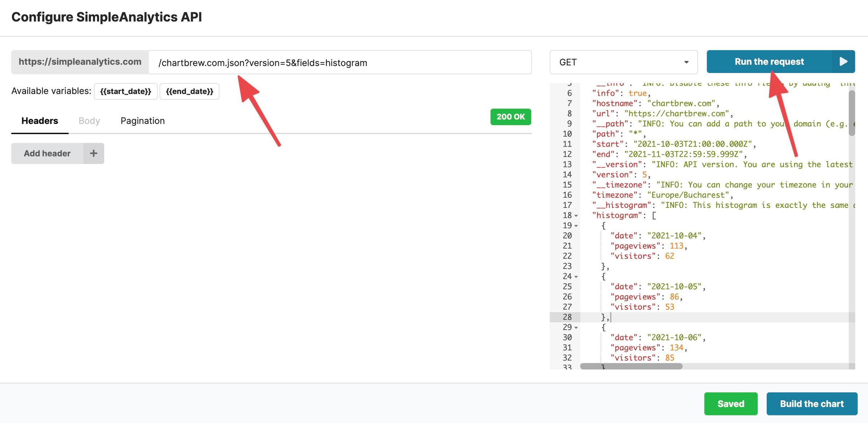Switch to the Pagination tab
Screen dimensions: 868x423
142,121
